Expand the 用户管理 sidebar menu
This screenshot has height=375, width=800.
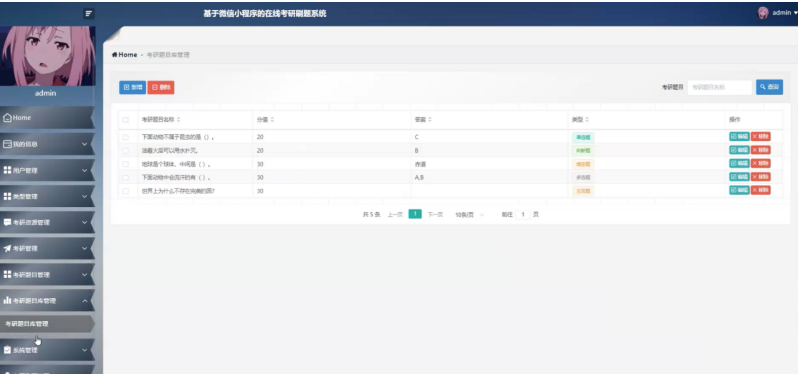point(47,170)
